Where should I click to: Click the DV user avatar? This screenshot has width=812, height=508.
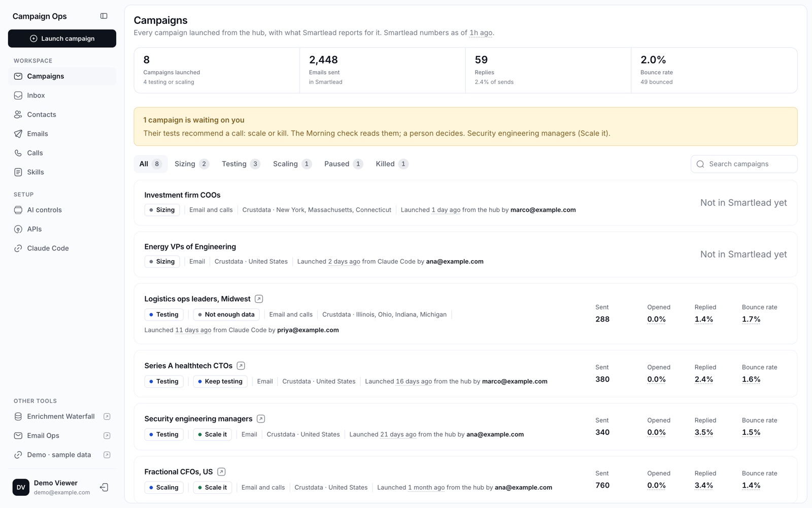tap(21, 487)
